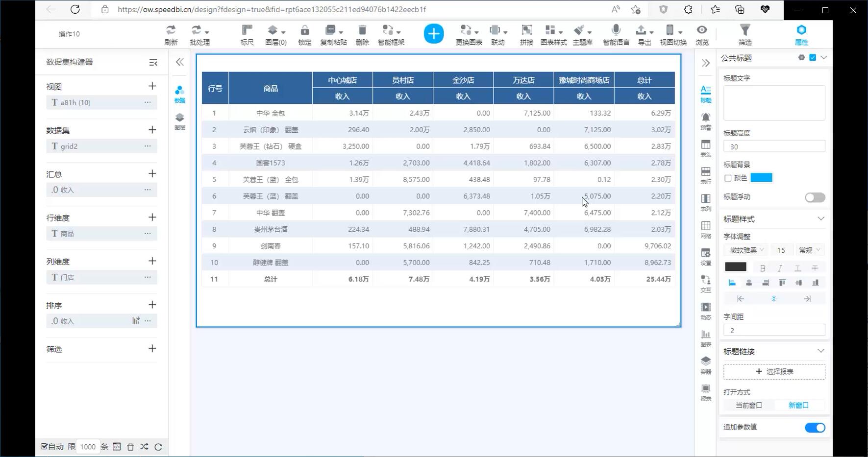868x457 pixels.
Task: Switch to the 表头 side tab
Action: 705,148
